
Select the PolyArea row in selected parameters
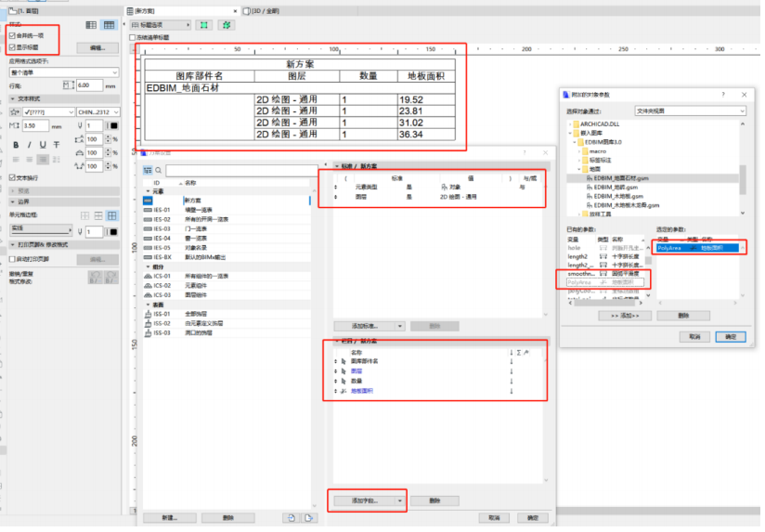tap(696, 249)
